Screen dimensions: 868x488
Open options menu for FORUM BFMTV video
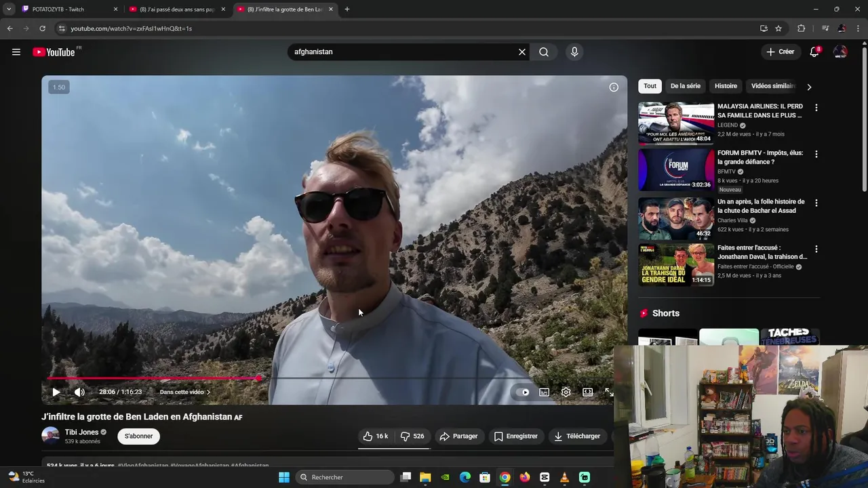[816, 154]
